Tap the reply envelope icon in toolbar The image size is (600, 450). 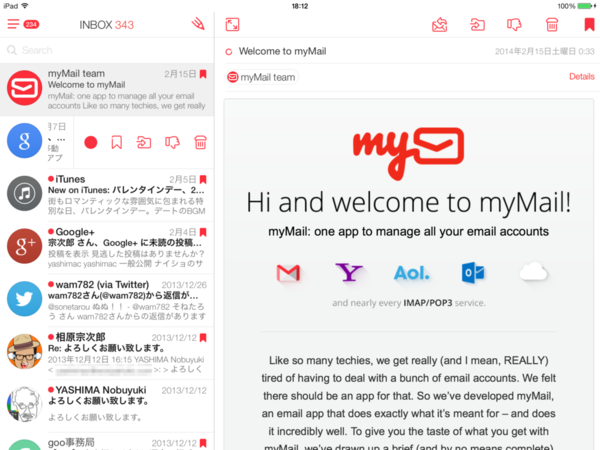click(439, 25)
